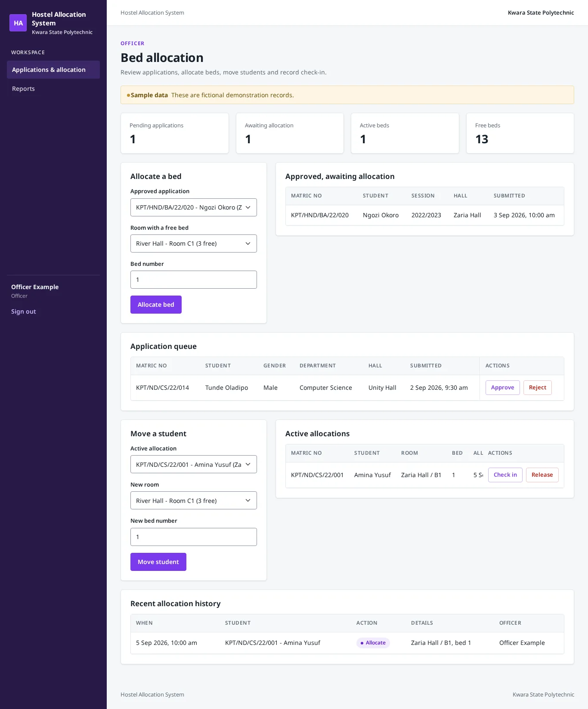
Task: Click the HA logo icon in sidebar
Action: (x=18, y=23)
